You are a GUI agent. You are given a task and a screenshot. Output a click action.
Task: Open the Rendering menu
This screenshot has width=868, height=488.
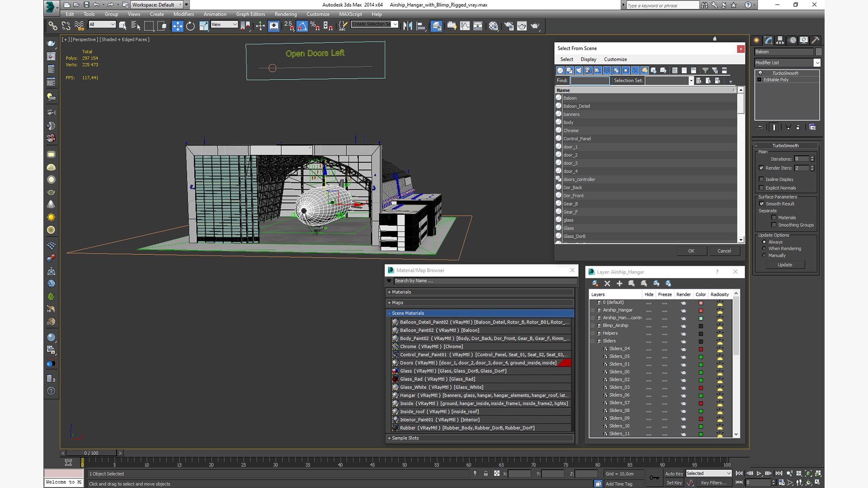coord(286,14)
